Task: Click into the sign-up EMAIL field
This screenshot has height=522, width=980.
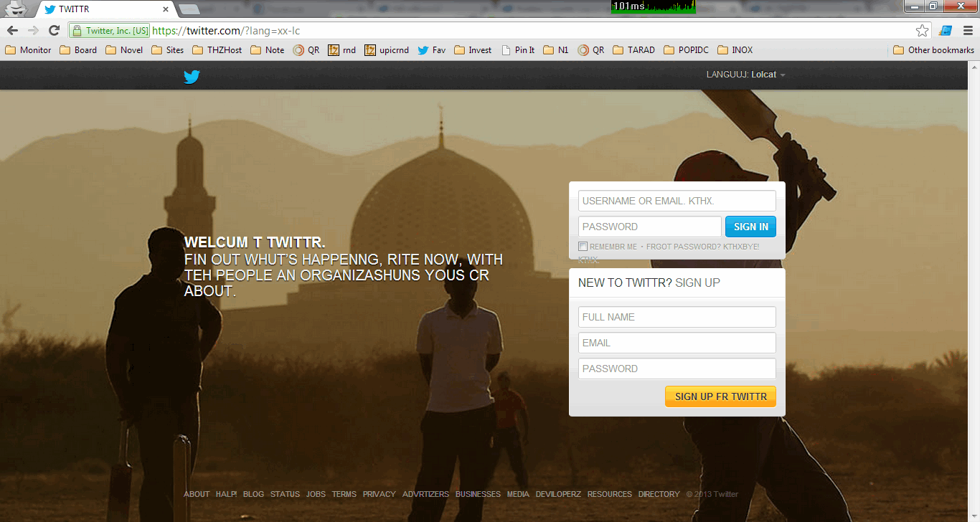Action: [677, 343]
